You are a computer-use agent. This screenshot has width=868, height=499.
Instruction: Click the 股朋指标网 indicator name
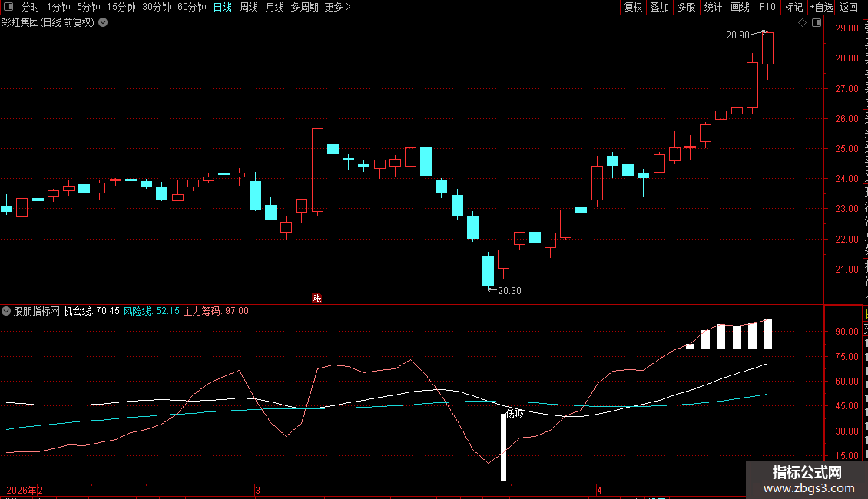(x=37, y=311)
